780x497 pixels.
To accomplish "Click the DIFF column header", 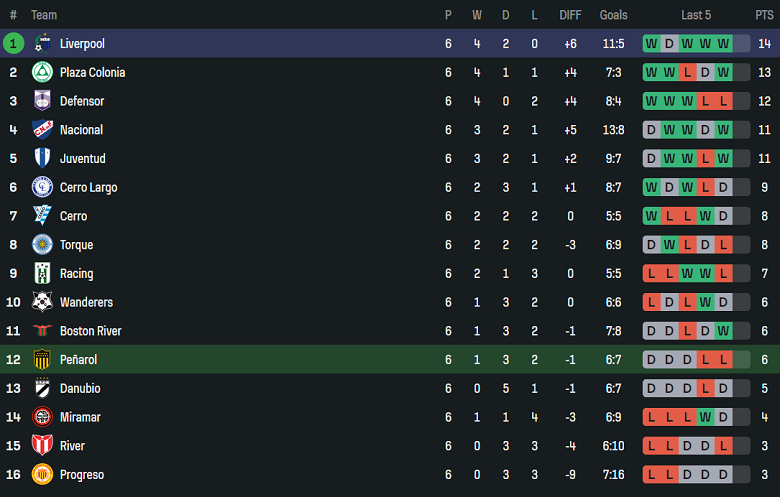I will point(570,15).
